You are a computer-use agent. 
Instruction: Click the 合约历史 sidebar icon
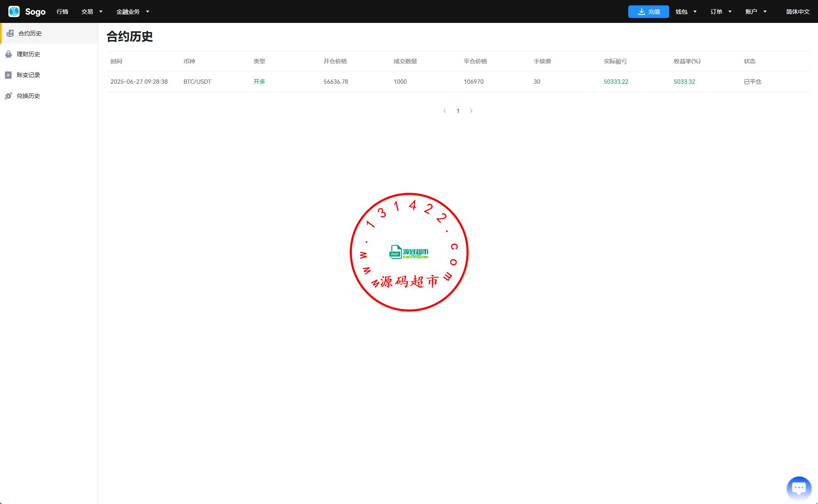click(10, 33)
